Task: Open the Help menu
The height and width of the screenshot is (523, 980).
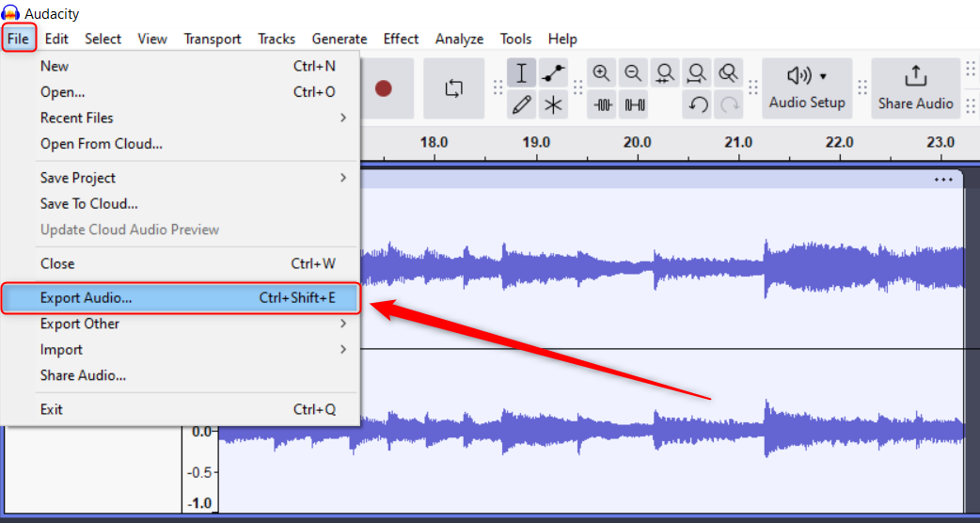Action: [x=562, y=39]
